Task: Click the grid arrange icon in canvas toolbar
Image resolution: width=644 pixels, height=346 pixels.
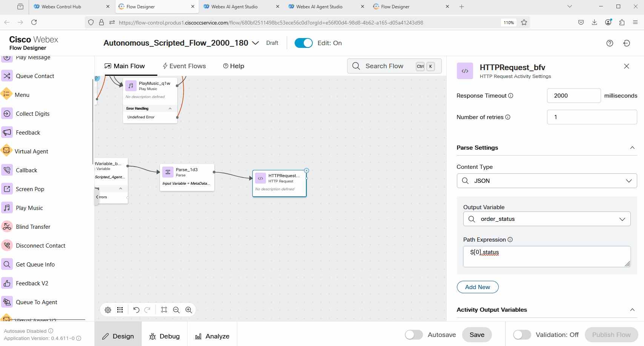Action: click(x=120, y=310)
